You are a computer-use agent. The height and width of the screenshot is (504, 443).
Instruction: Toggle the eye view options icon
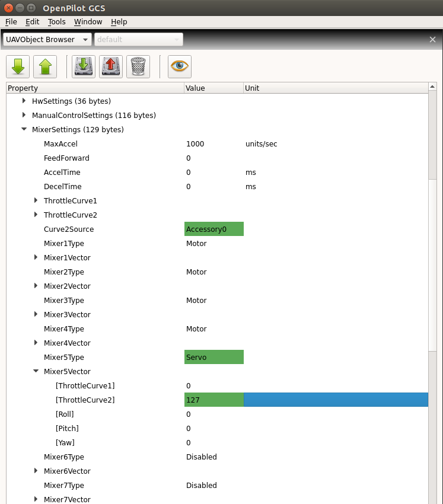pyautogui.click(x=180, y=66)
